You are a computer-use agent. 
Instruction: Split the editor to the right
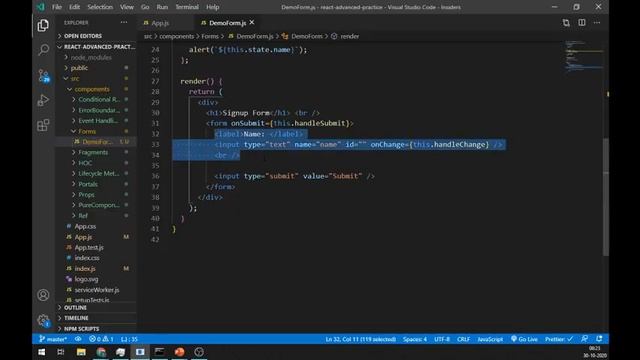click(x=582, y=23)
